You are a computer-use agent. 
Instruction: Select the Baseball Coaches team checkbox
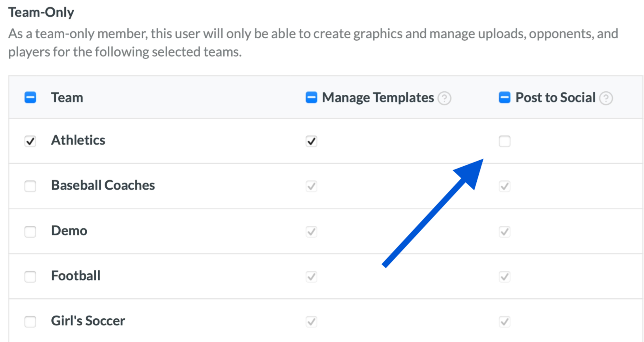pos(30,186)
